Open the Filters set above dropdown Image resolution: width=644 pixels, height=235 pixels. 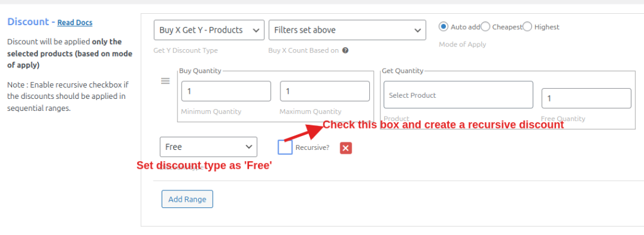click(347, 30)
